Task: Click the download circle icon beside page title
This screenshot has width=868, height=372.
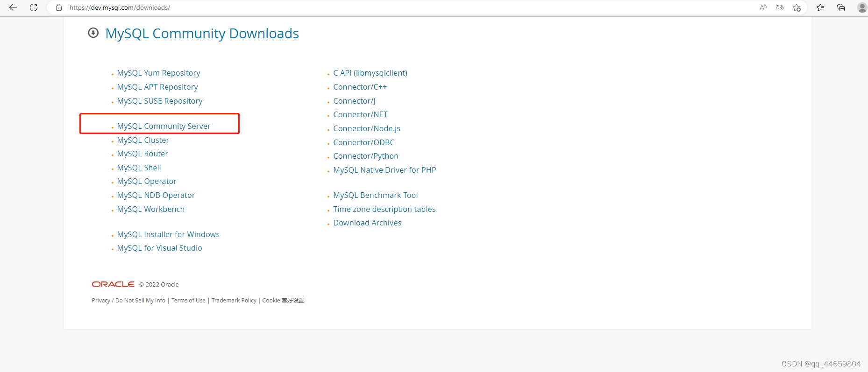Action: pyautogui.click(x=93, y=33)
